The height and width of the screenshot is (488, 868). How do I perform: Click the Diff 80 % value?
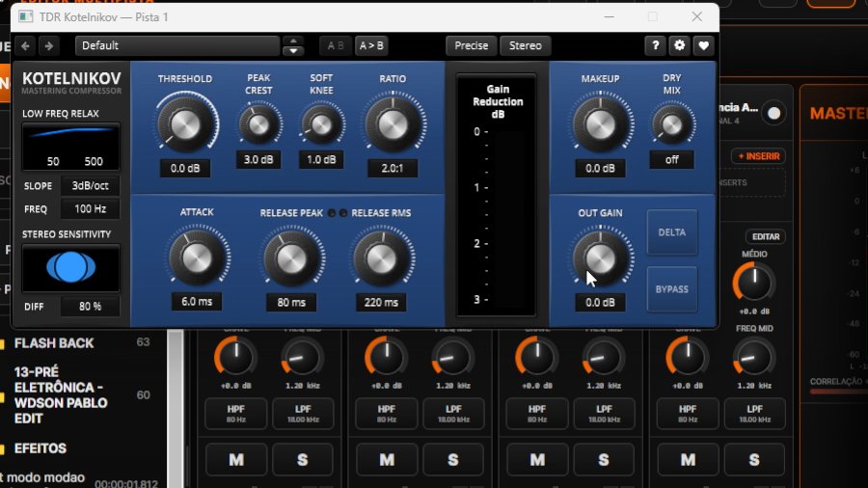[x=90, y=306]
